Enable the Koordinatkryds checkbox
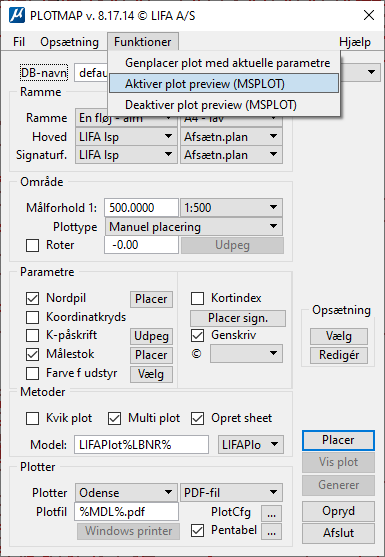385x557 pixels. pos(32,317)
